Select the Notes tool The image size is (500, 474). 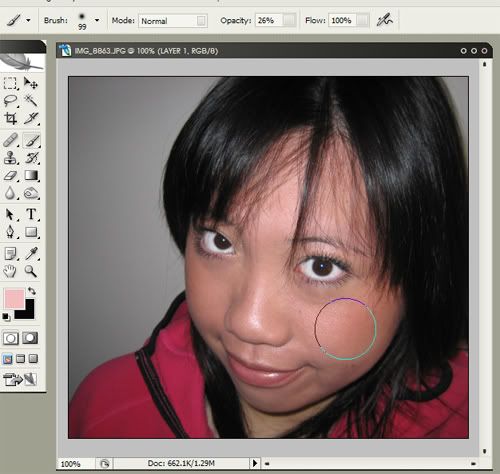point(10,254)
